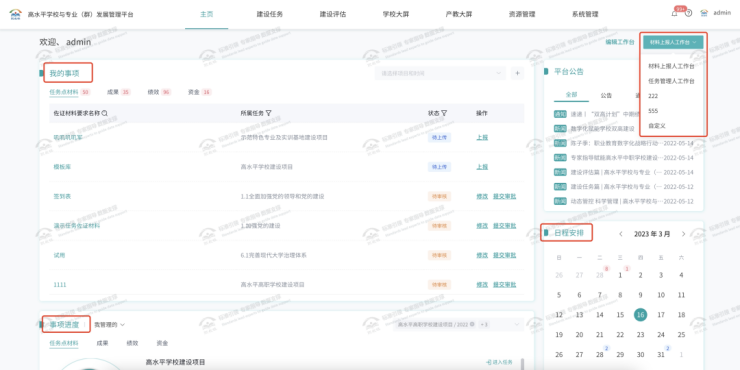Open the 数字化赋能学校双高建设 news item
The height and width of the screenshot is (370, 740).
(603, 128)
